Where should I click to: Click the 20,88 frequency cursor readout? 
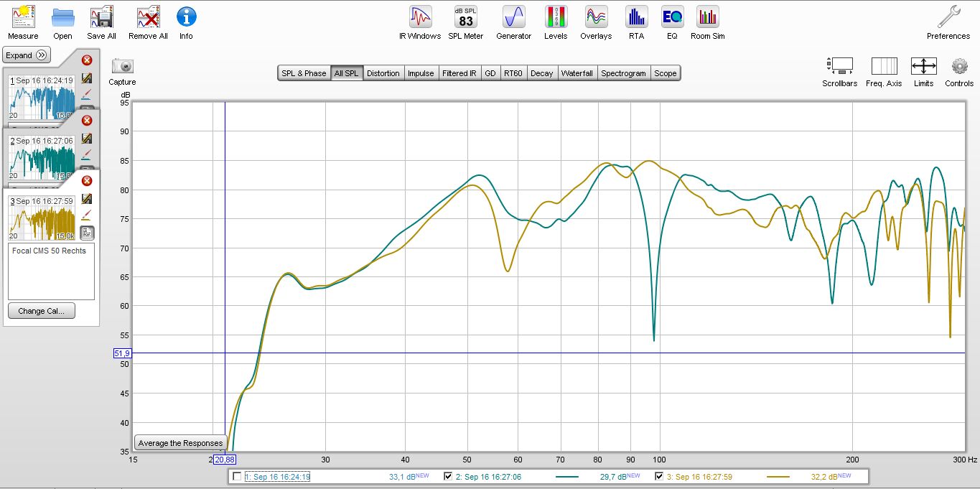(x=224, y=460)
